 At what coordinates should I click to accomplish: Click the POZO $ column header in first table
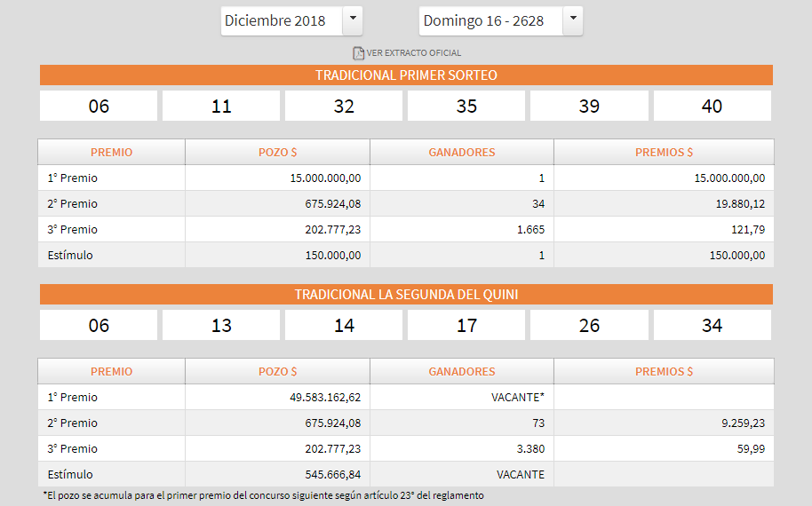277,153
